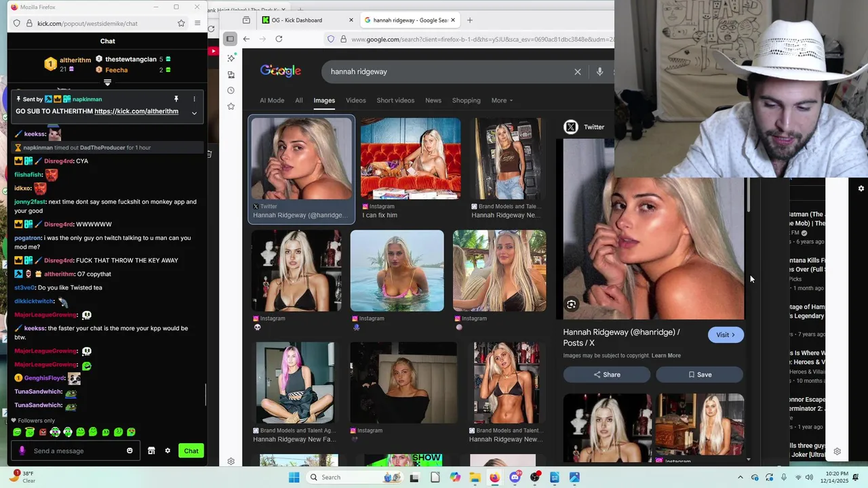868x488 pixels.
Task: Open the Kick chat shop icon
Action: tap(151, 451)
